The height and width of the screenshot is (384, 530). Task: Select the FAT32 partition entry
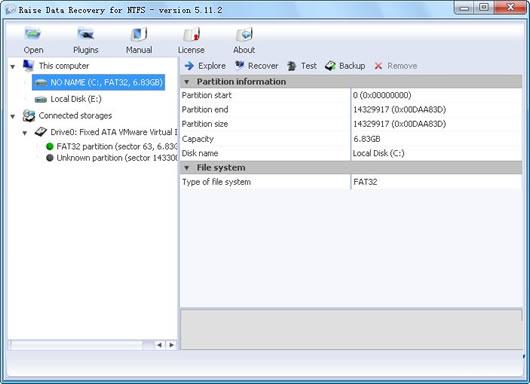(117, 146)
